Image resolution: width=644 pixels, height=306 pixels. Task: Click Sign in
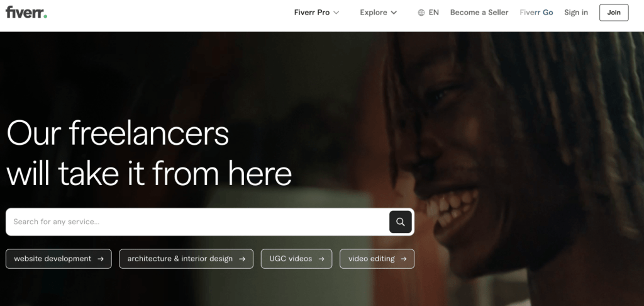[576, 13]
